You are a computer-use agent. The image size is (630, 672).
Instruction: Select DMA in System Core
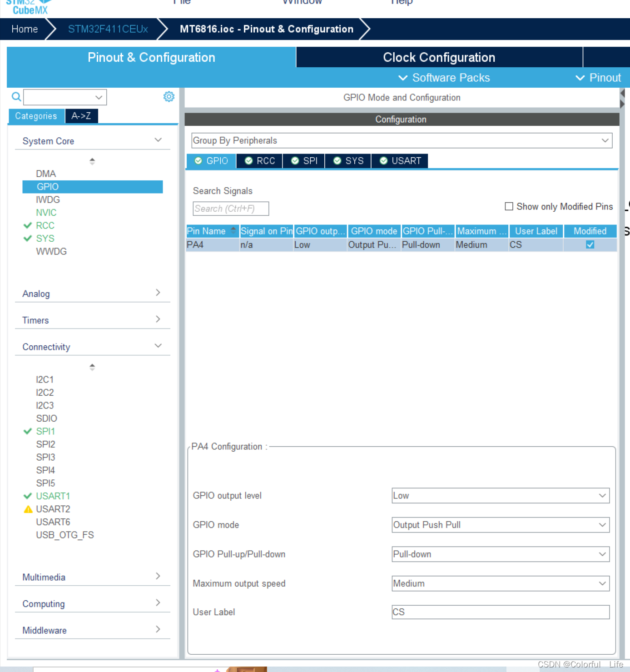point(46,174)
